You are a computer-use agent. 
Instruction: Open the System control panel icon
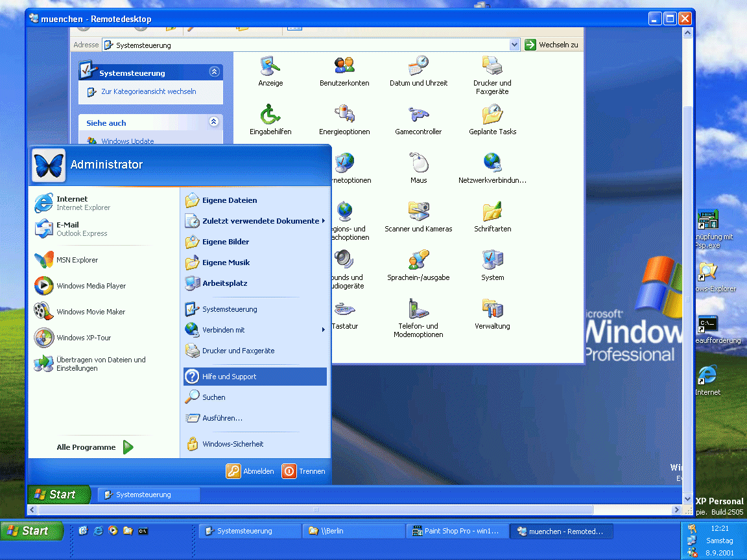[x=492, y=265]
